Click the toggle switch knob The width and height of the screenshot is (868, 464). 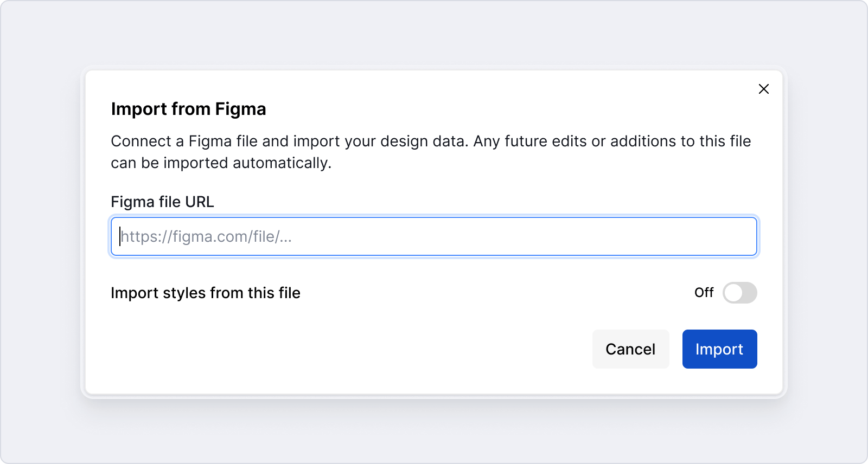pyautogui.click(x=733, y=293)
